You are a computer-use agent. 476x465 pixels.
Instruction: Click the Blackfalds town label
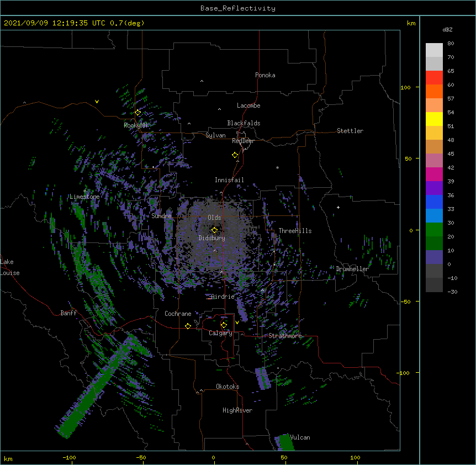pos(244,123)
